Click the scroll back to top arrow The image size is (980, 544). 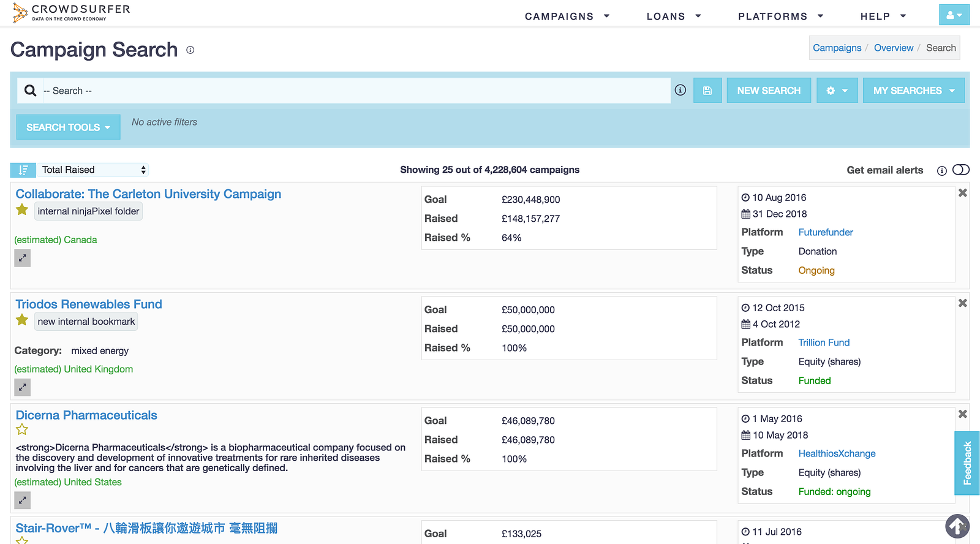[957, 526]
